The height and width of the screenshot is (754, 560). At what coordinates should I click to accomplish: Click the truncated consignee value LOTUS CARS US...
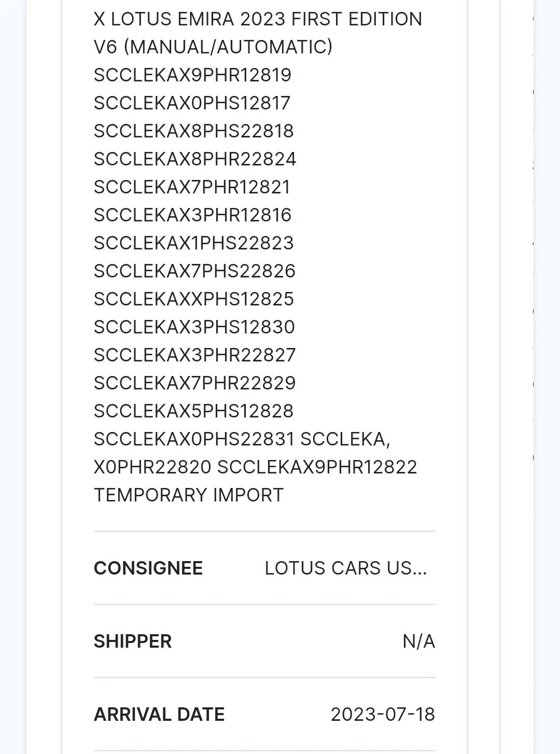[x=345, y=568]
